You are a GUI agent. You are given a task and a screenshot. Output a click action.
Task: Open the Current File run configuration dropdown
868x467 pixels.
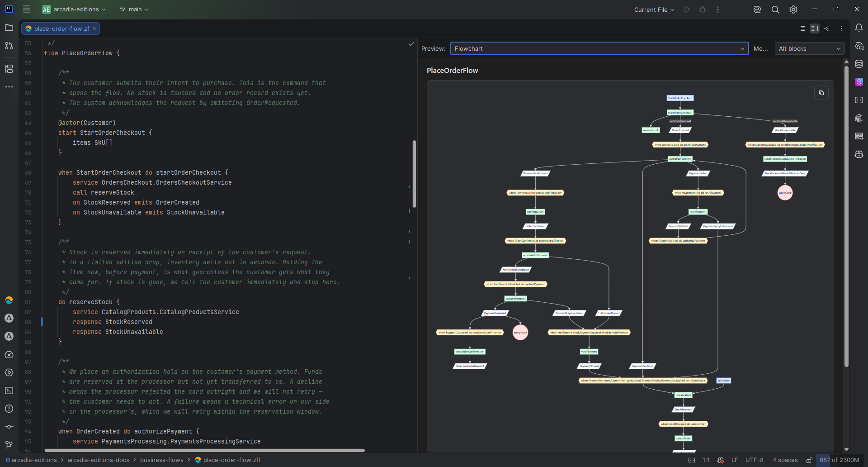tap(654, 10)
